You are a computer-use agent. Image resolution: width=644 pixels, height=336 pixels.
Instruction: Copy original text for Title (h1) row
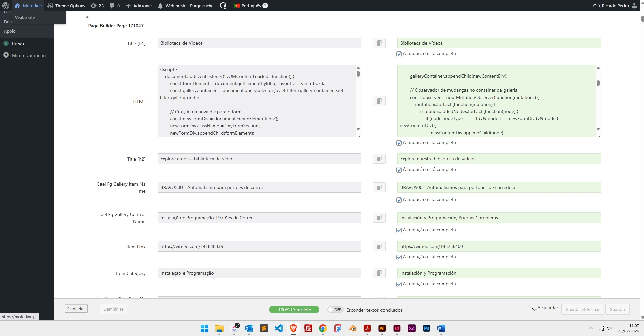[x=379, y=43]
